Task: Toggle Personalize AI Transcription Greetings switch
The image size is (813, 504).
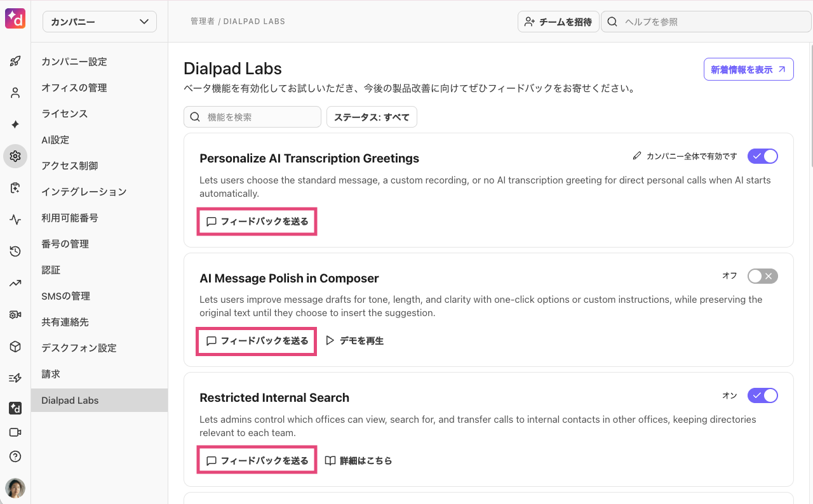Action: pos(763,156)
